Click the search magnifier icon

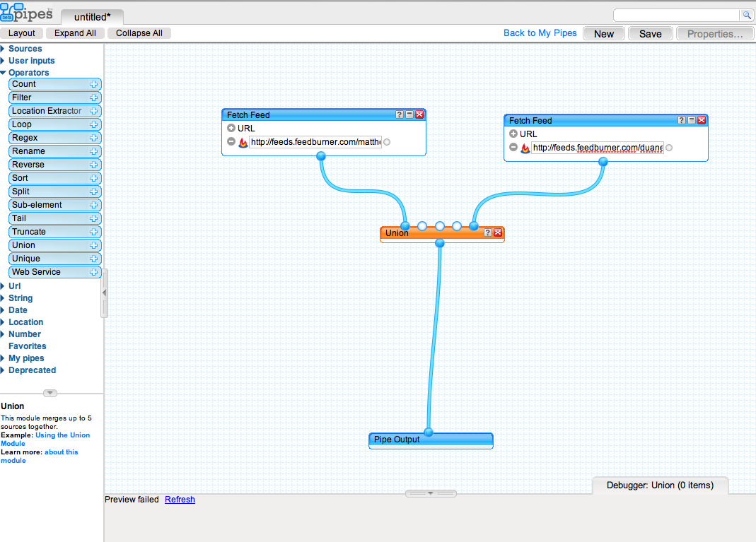click(x=746, y=15)
